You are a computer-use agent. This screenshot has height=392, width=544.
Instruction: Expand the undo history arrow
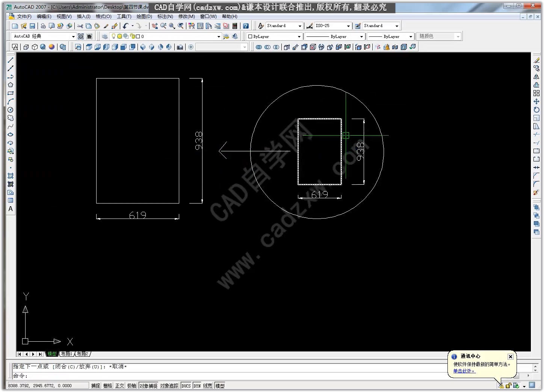(x=132, y=26)
